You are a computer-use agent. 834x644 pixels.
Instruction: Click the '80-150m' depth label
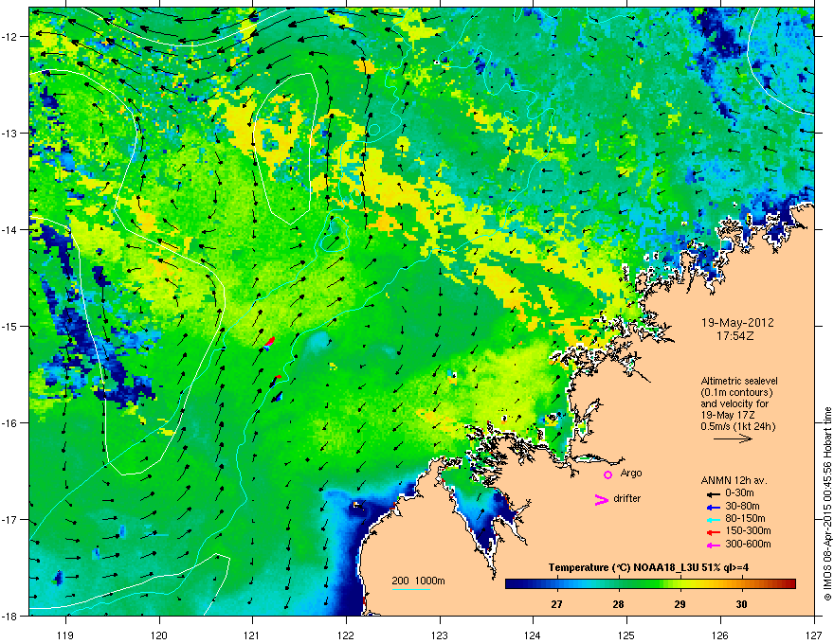[745, 518]
